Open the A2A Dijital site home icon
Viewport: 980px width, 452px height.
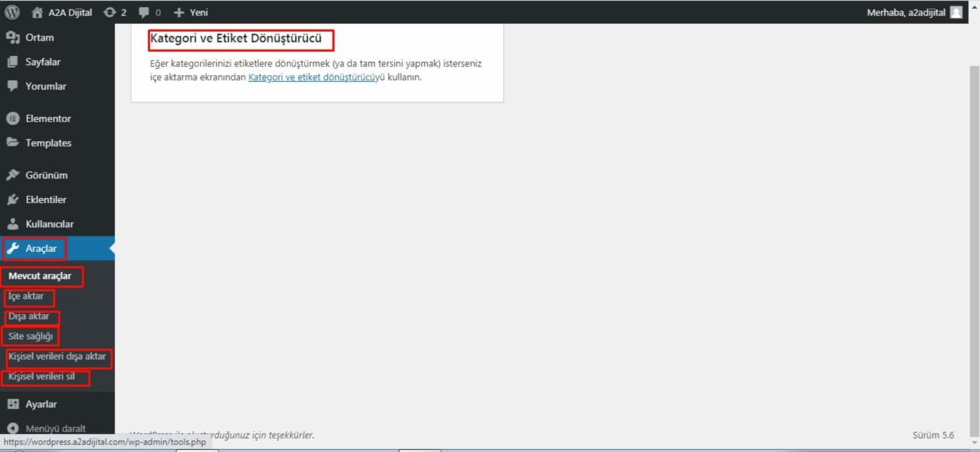click(37, 12)
